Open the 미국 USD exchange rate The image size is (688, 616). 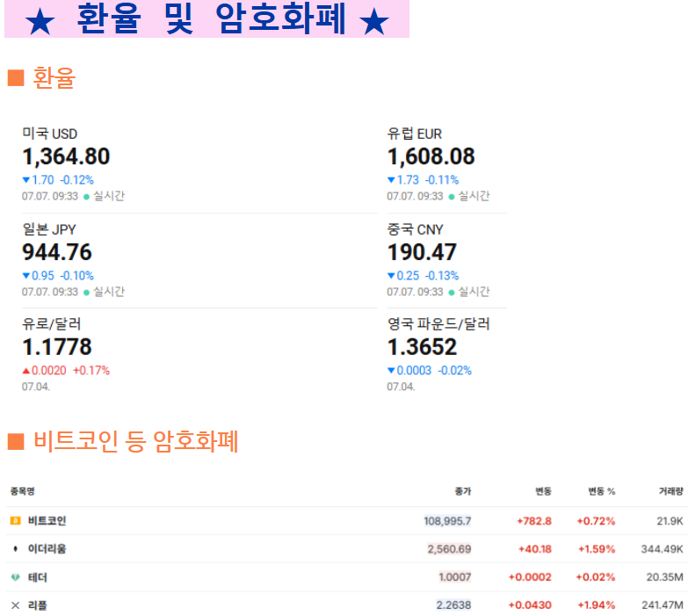(49, 134)
